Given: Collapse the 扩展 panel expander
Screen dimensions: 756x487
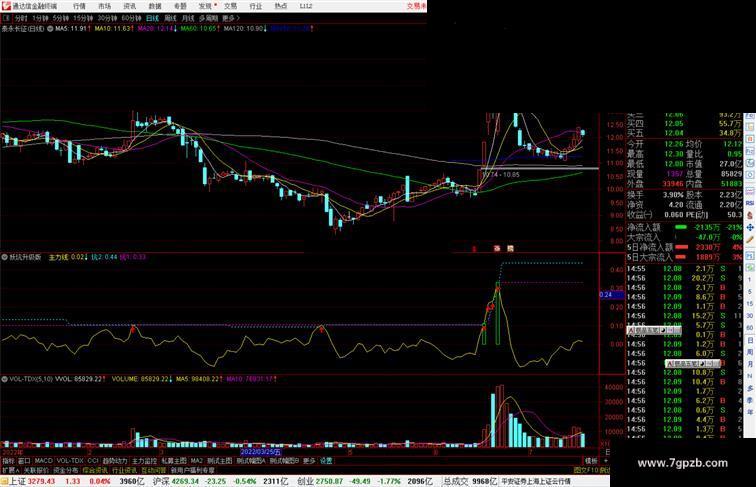Looking at the screenshot, I should point(11,470).
